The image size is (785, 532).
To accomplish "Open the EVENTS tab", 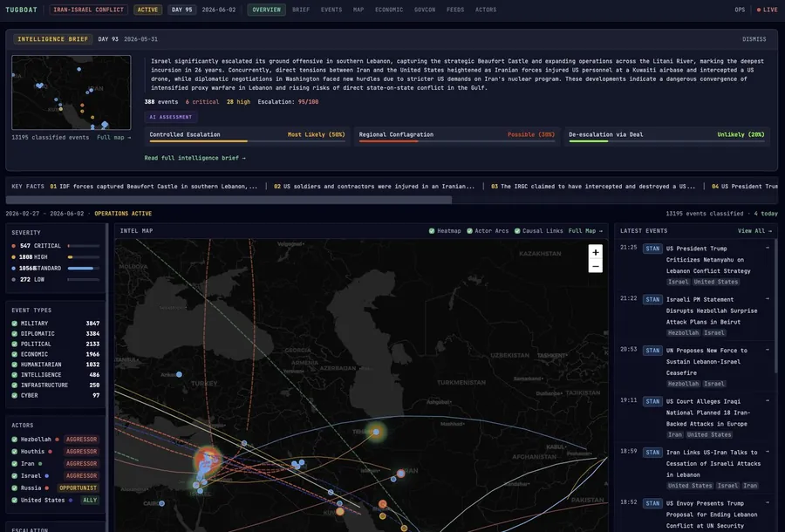I will click(x=331, y=10).
